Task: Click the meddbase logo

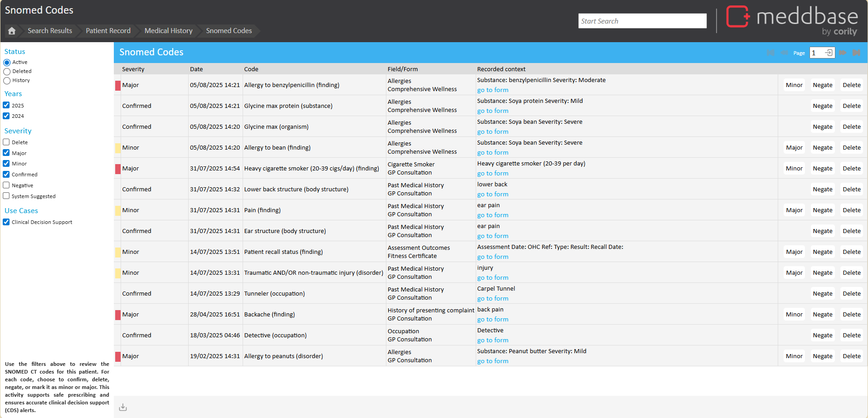Action: (792, 19)
